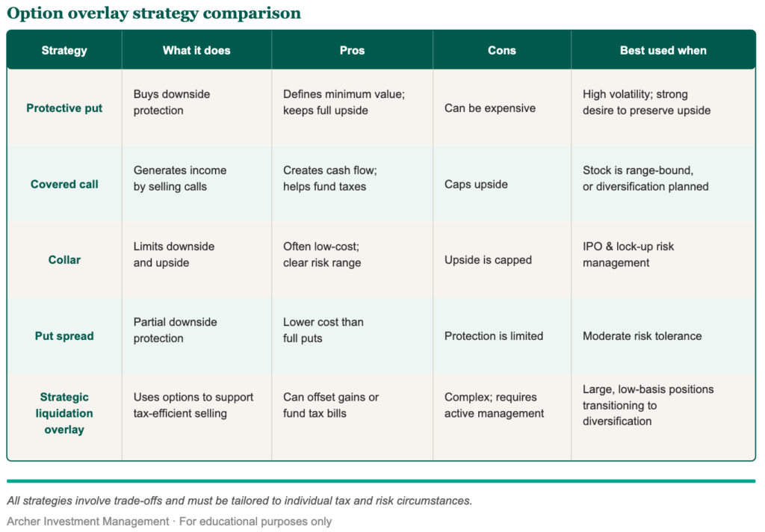
Task: Click the cell "Generates income by selling calls"
Action: pos(180,178)
